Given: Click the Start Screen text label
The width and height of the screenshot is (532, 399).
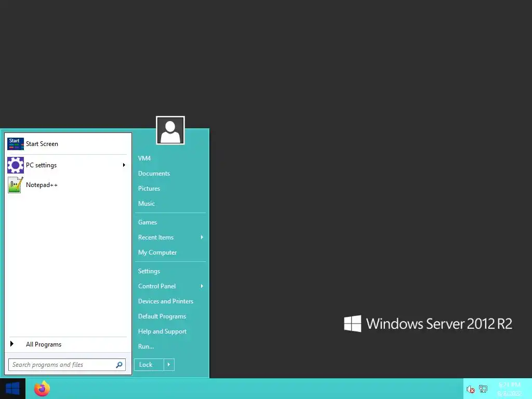Looking at the screenshot, I should pyautogui.click(x=42, y=144).
